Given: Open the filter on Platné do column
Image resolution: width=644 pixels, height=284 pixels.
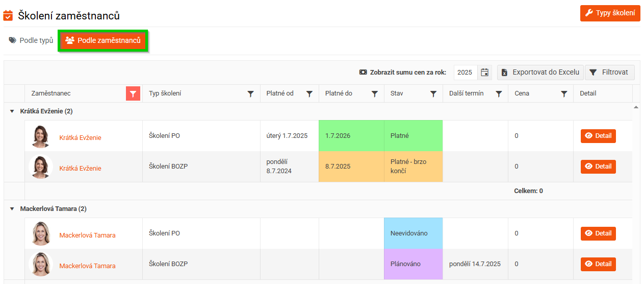Looking at the screenshot, I should [x=374, y=93].
